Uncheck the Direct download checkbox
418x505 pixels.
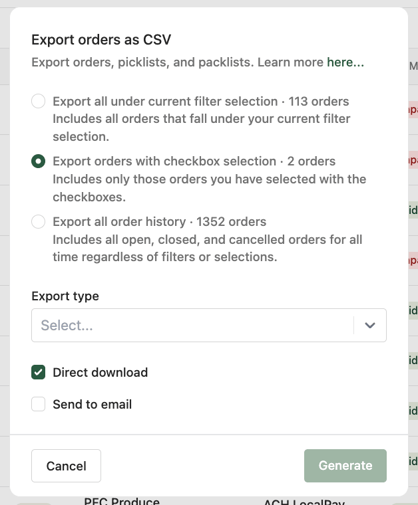pos(38,372)
